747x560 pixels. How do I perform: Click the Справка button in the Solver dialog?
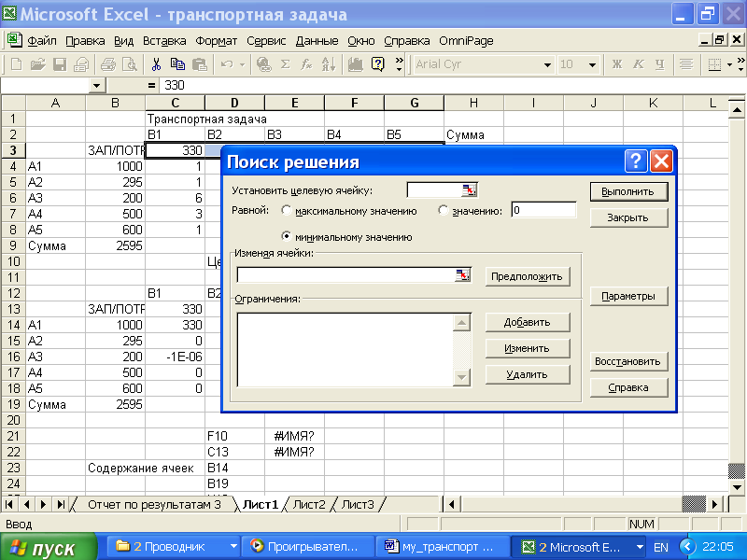click(628, 387)
